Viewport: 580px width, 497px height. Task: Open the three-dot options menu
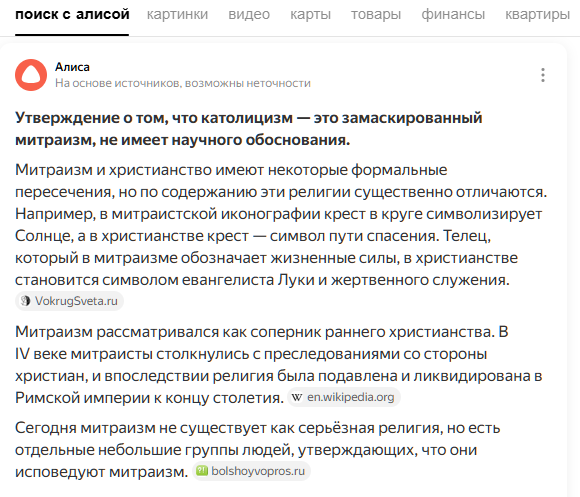[x=543, y=75]
